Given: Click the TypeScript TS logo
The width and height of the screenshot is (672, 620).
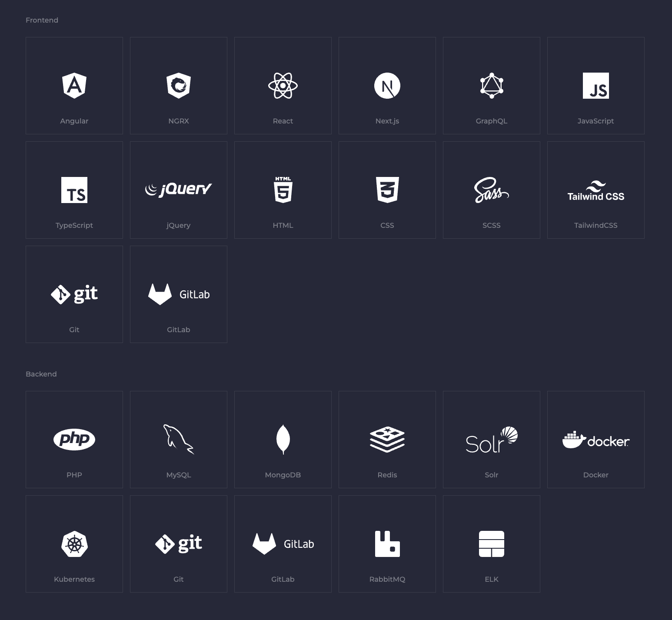Looking at the screenshot, I should [x=74, y=190].
